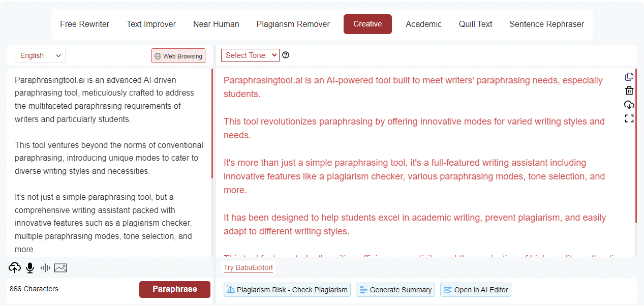Download the paraphrased result
The width and height of the screenshot is (644, 305).
629,105
